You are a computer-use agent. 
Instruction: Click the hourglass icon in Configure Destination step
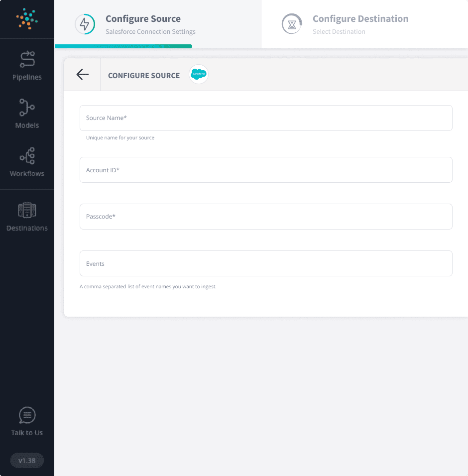click(x=292, y=23)
